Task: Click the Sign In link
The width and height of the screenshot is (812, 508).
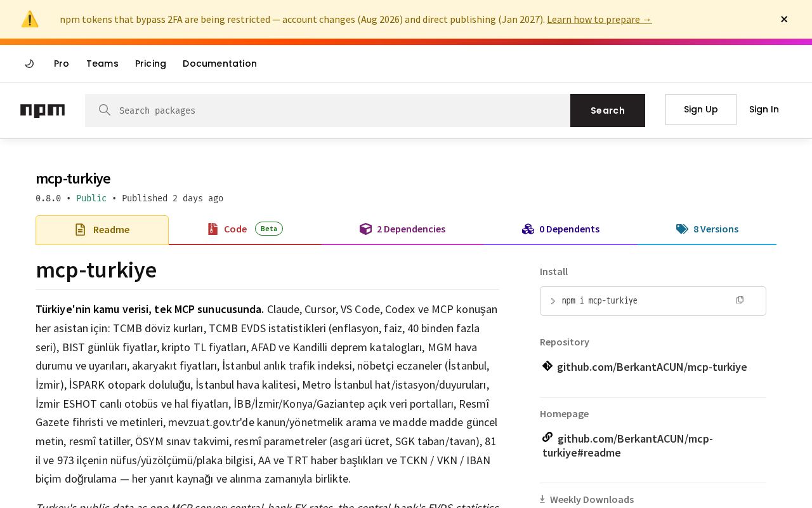Action: pos(764,109)
